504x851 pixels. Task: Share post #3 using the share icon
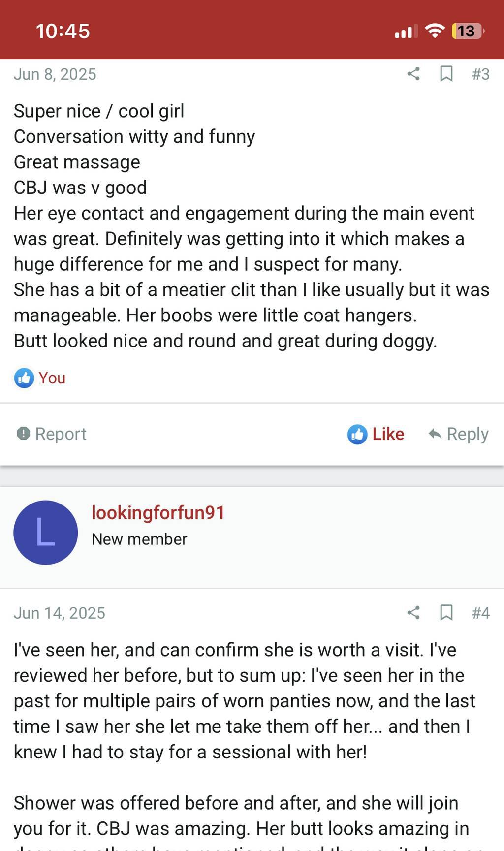[413, 74]
